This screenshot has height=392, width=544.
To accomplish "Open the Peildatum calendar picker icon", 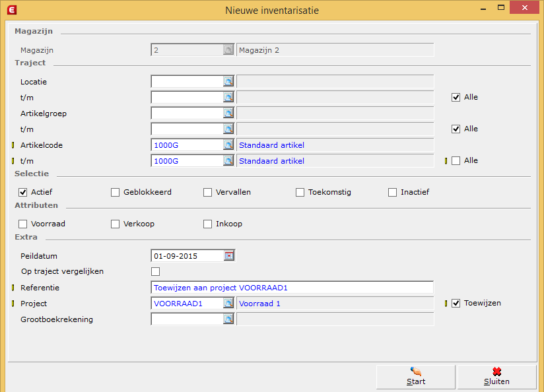I will tap(229, 255).
